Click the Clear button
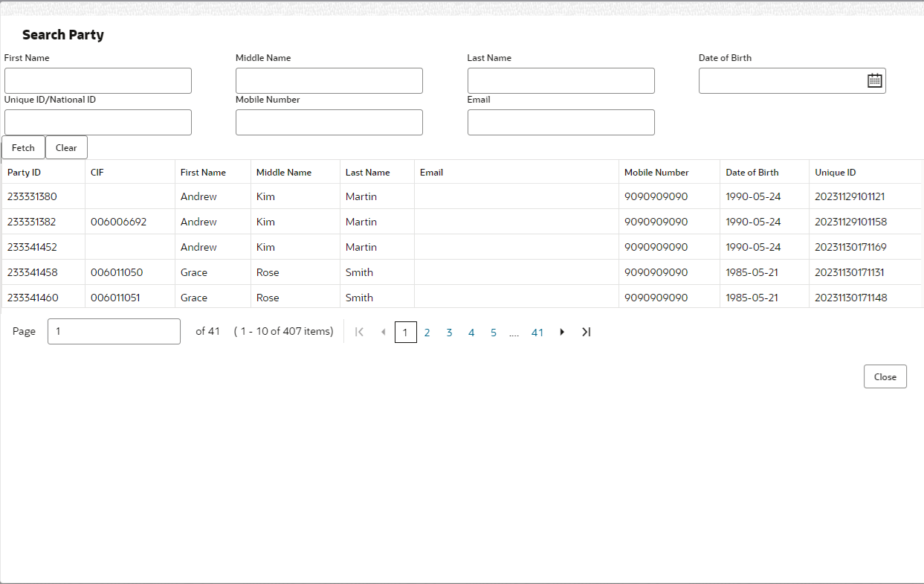Image resolution: width=924 pixels, height=584 pixels. coord(66,147)
